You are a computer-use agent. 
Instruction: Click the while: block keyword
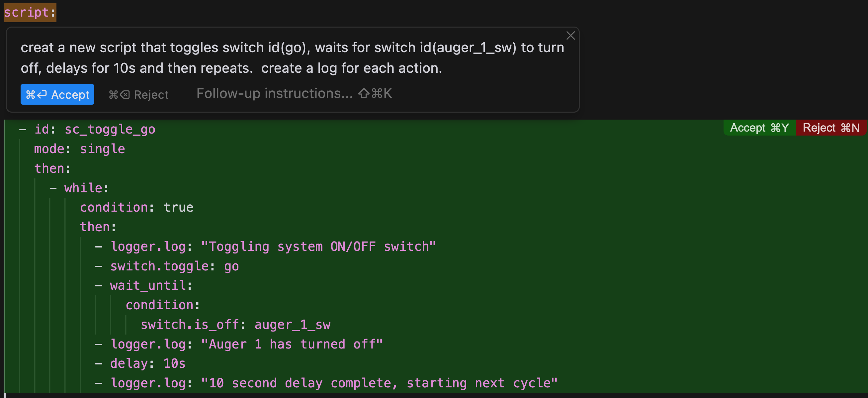pyautogui.click(x=85, y=188)
